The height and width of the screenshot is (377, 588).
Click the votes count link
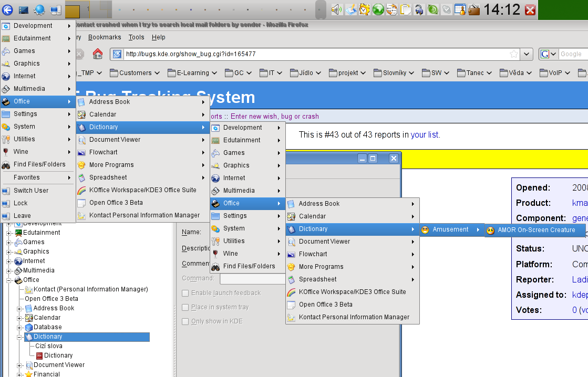tap(574, 310)
